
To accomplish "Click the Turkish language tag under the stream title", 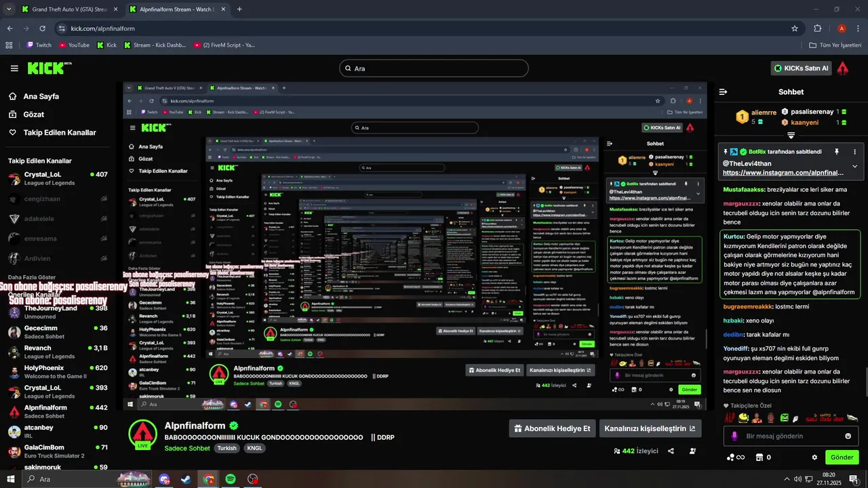I will click(x=227, y=448).
